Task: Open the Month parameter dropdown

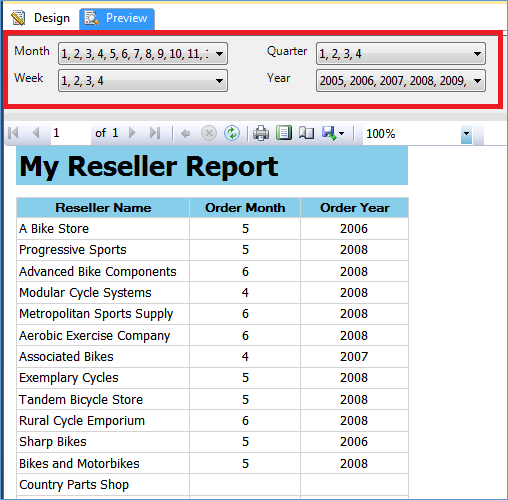Action: 143,53
